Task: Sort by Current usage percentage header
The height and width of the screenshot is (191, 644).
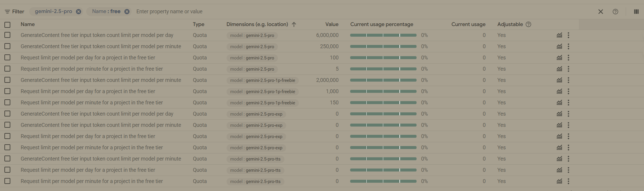Action: (x=382, y=24)
